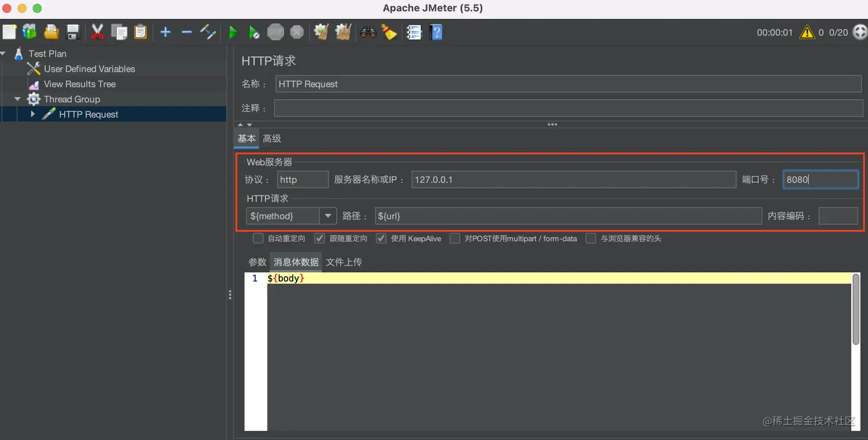Viewport: 868px width, 440px height.
Task: Open Help with the question mark icon
Action: pos(436,32)
